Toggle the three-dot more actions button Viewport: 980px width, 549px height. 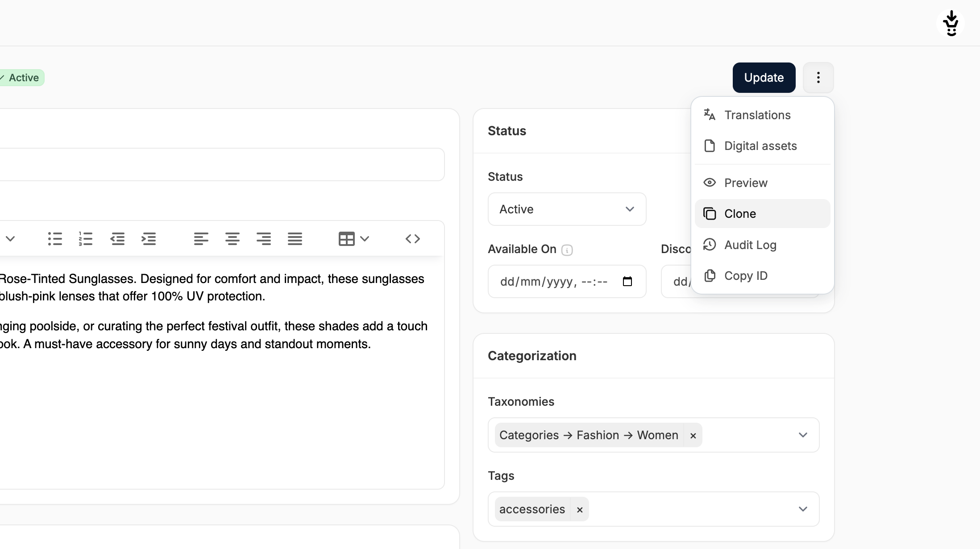(818, 78)
